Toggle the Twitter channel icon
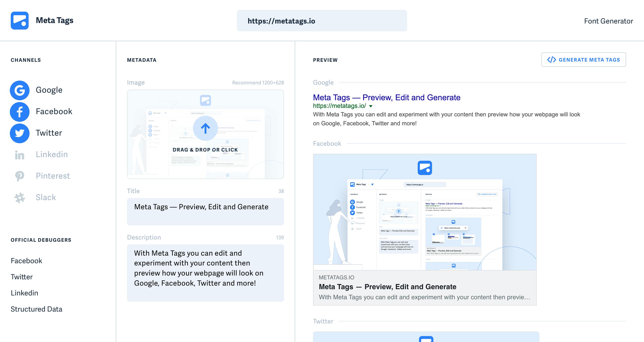The width and height of the screenshot is (644, 342). (19, 133)
